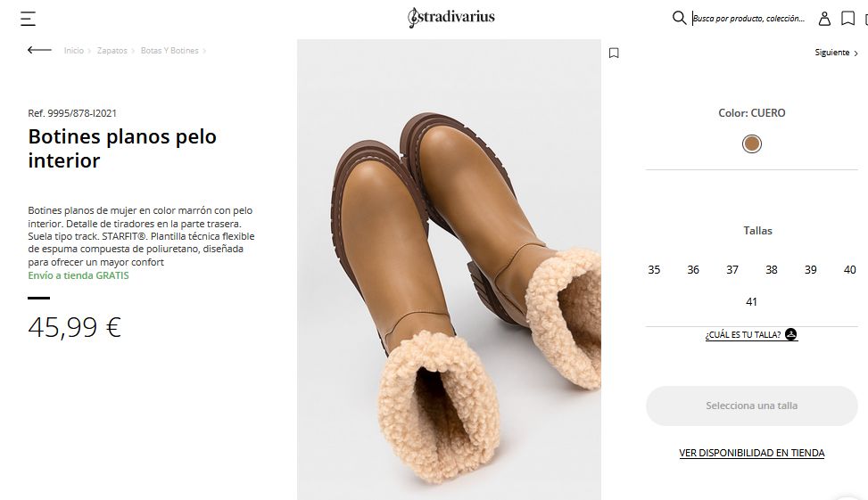
Task: Select size 38
Action: tap(771, 270)
